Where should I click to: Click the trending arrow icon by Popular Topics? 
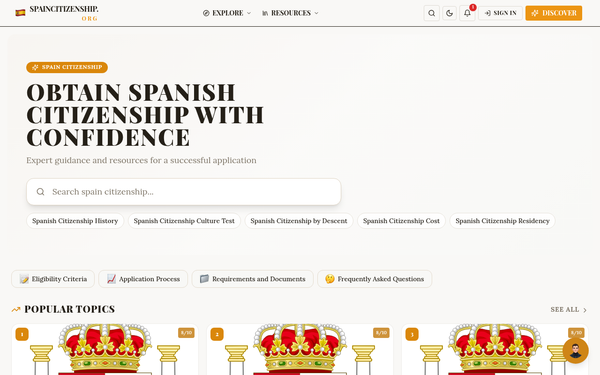pyautogui.click(x=16, y=309)
